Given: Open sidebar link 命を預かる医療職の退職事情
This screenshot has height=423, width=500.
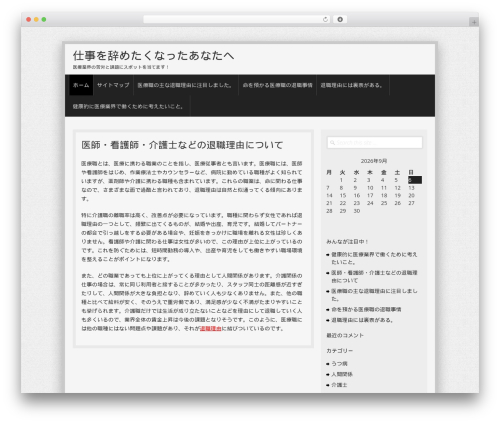Looking at the screenshot, I should tap(366, 310).
